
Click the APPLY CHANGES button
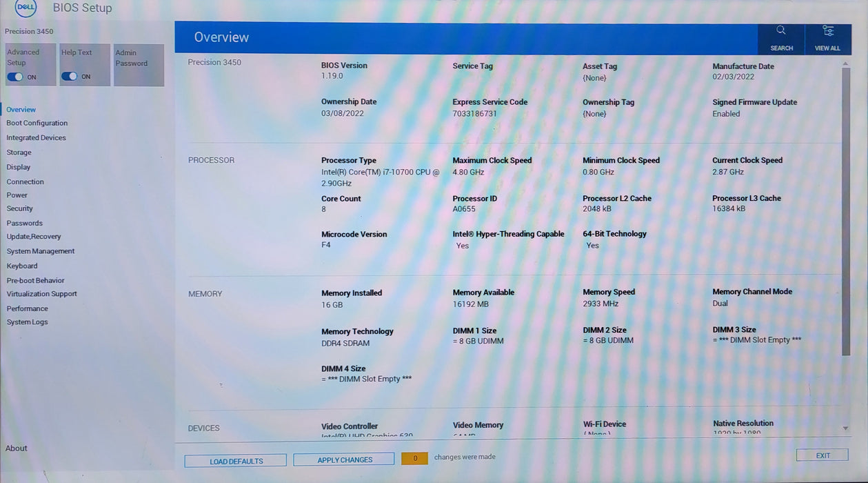345,460
